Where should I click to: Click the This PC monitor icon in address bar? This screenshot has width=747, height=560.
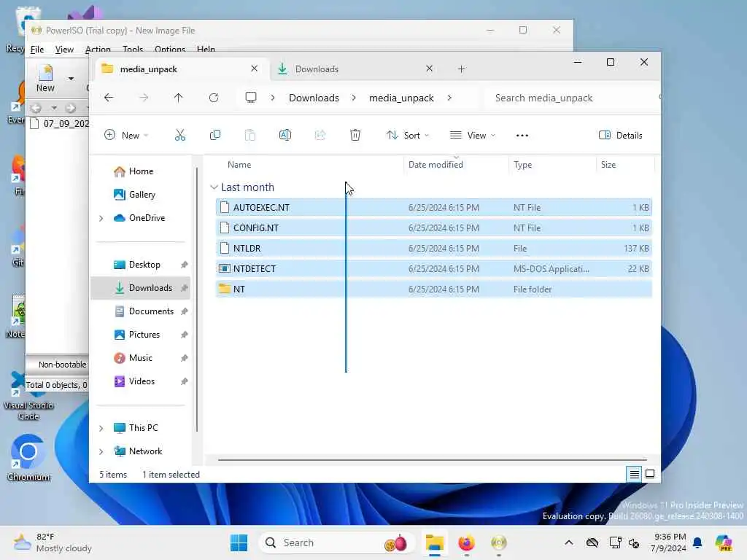[251, 98]
